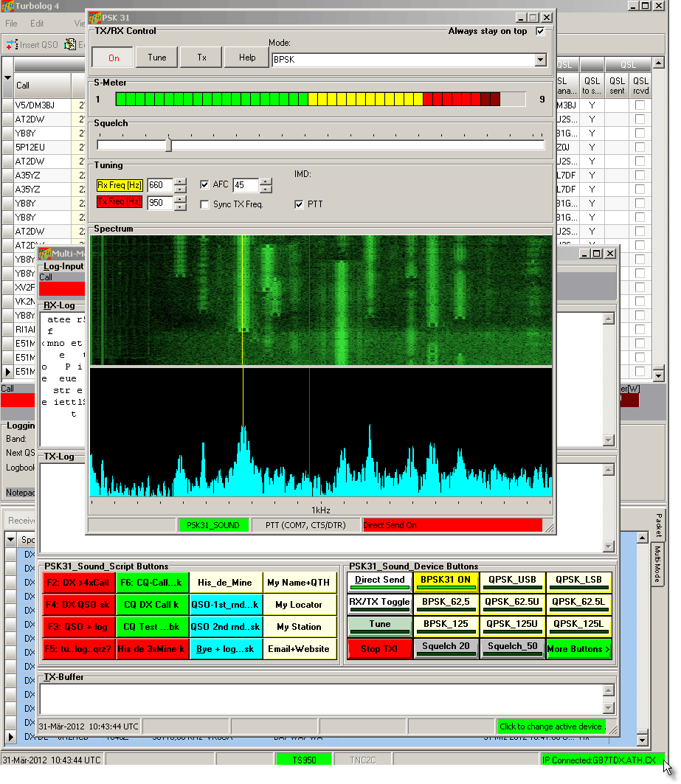Switch to the Multi-Mode side tab
The height and width of the screenshot is (784, 681).
(657, 564)
